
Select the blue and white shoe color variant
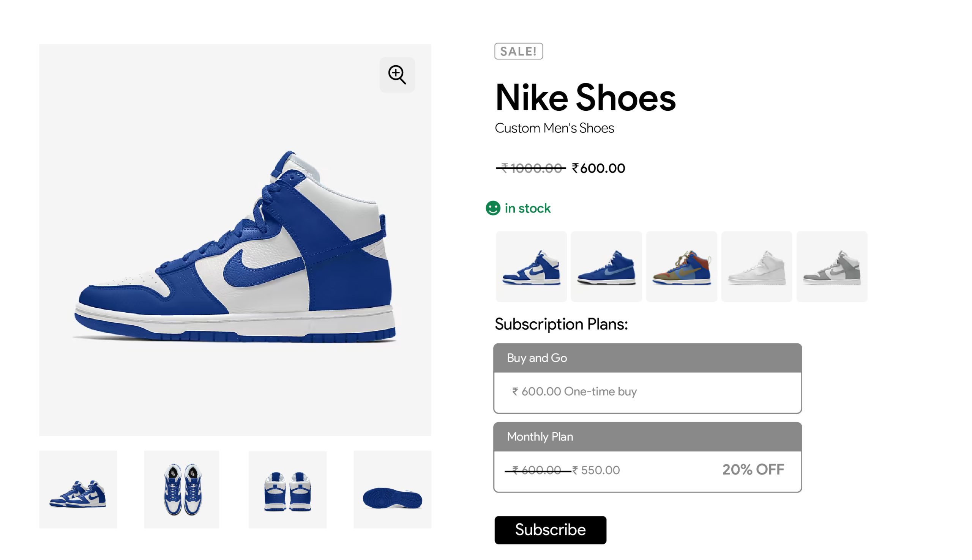point(531,267)
